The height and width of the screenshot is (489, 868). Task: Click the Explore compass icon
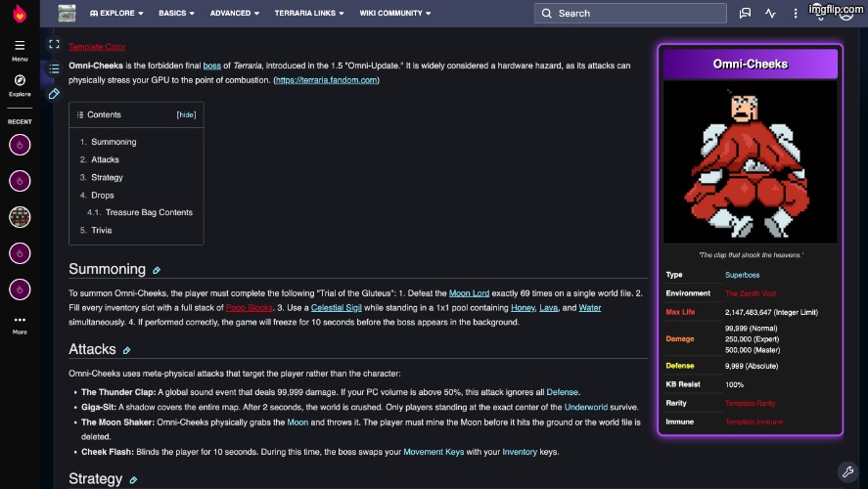[20, 81]
